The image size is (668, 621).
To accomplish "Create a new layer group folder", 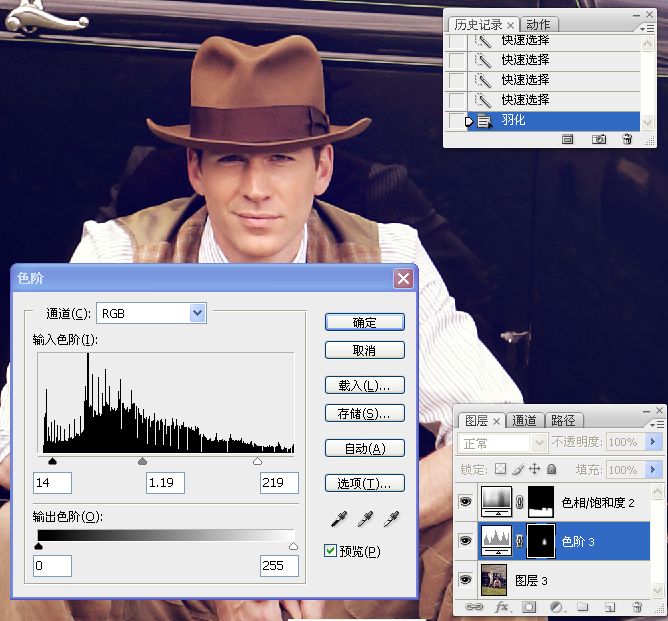I will tap(583, 607).
